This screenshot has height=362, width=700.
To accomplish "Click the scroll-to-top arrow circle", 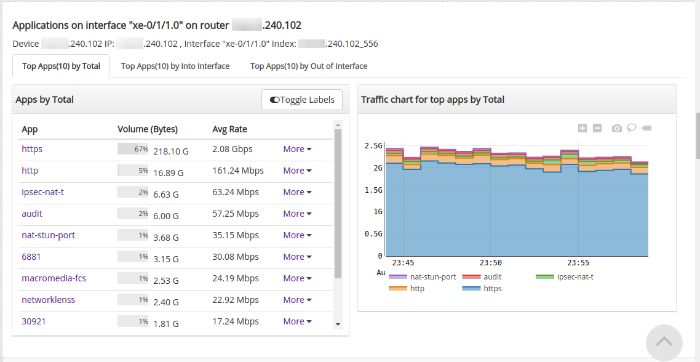I will tap(664, 342).
